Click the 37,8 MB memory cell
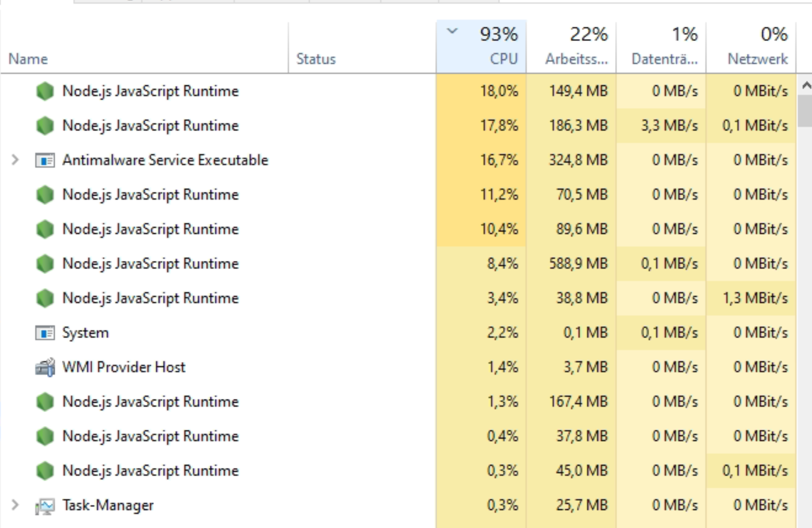The width and height of the screenshot is (812, 528). pos(571,436)
